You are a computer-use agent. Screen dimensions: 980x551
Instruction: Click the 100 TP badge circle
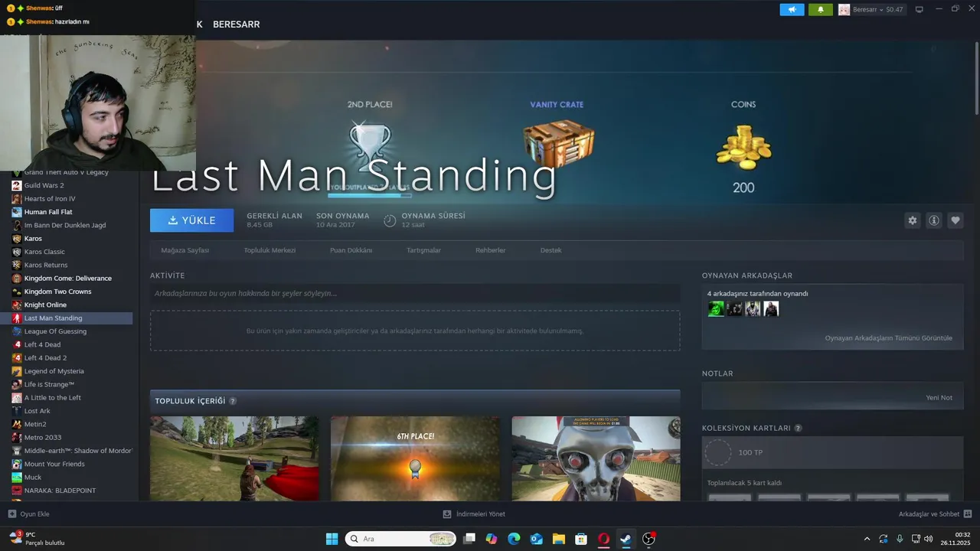pyautogui.click(x=717, y=453)
